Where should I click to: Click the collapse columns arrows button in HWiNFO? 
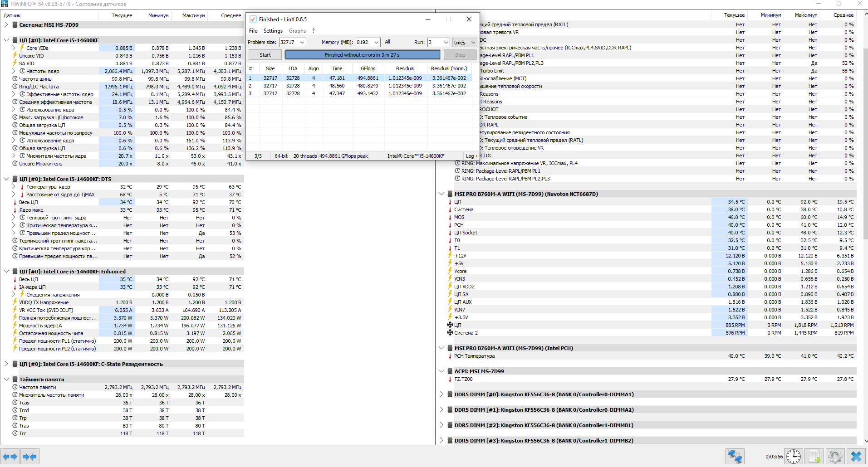(x=30, y=457)
